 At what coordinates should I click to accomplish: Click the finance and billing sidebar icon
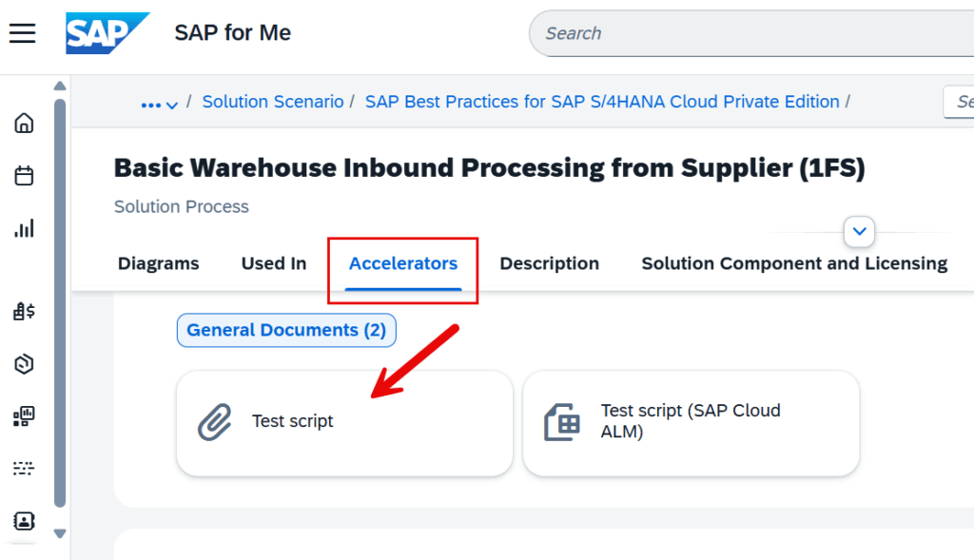(x=24, y=311)
